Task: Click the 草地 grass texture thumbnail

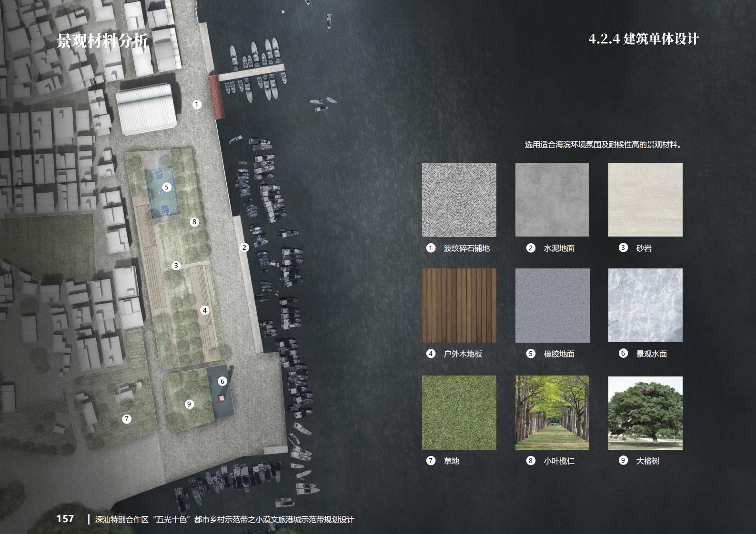Action: 459,413
